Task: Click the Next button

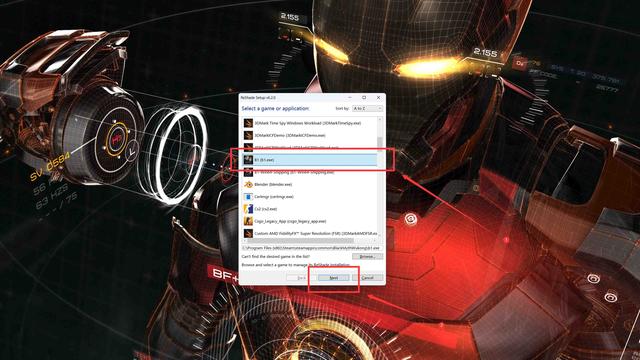Action: [x=333, y=278]
